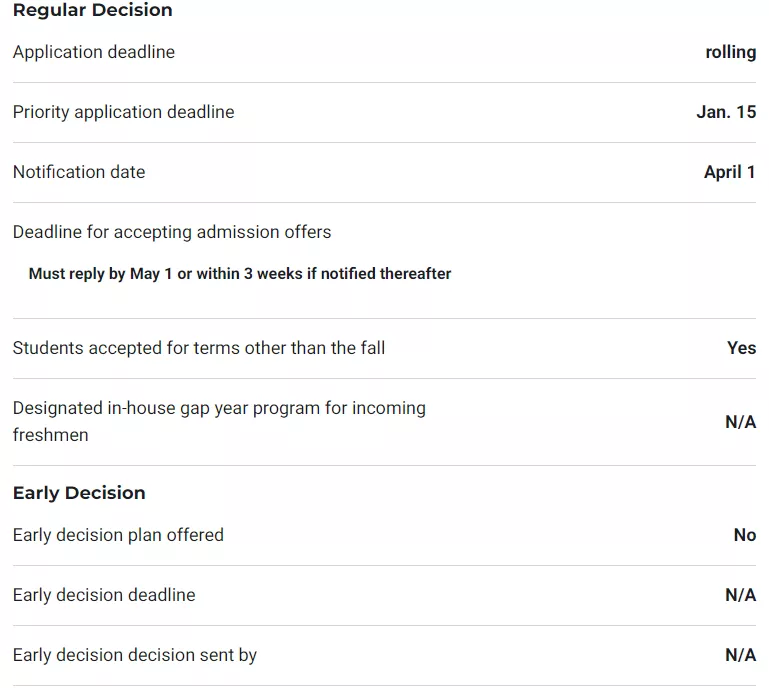This screenshot has height=688, width=769.
Task: Select the Yes value for other terms
Action: (x=741, y=348)
